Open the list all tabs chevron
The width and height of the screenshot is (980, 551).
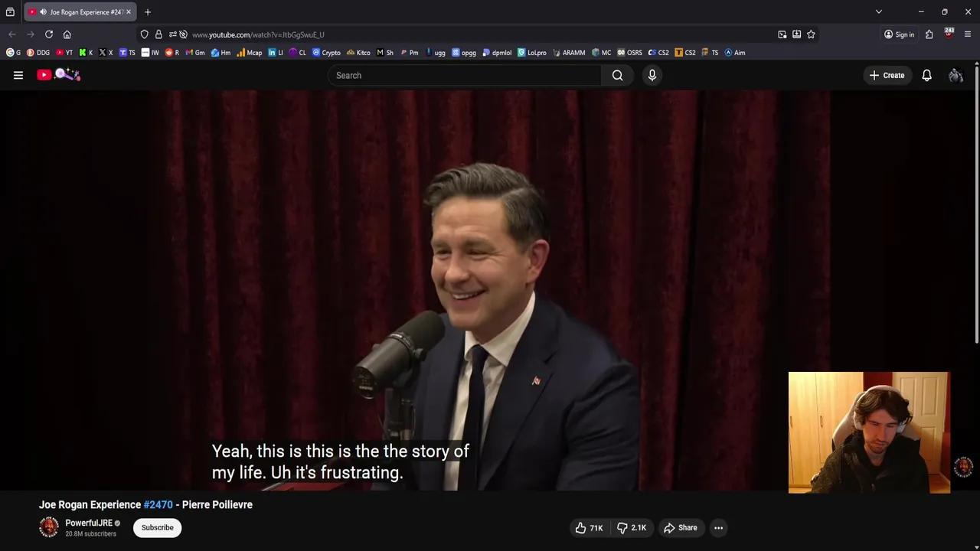(x=879, y=11)
